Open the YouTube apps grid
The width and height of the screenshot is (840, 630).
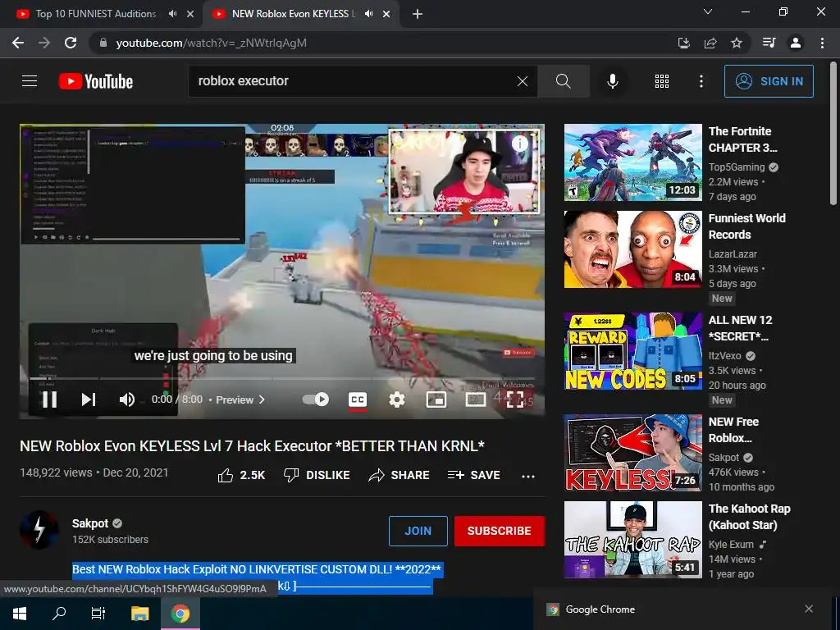click(x=662, y=81)
